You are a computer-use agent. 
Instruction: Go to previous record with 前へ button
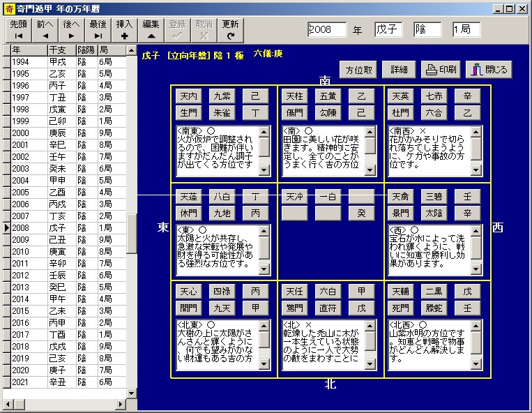[45, 29]
